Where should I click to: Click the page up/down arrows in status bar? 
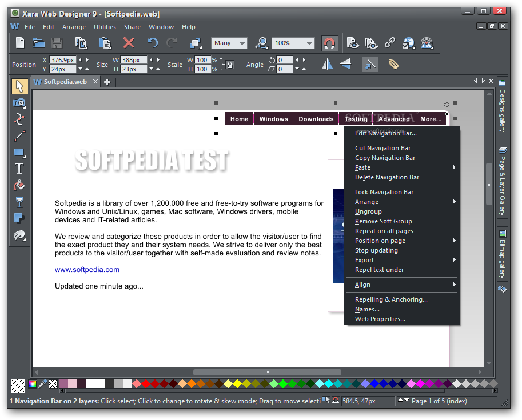(x=404, y=401)
